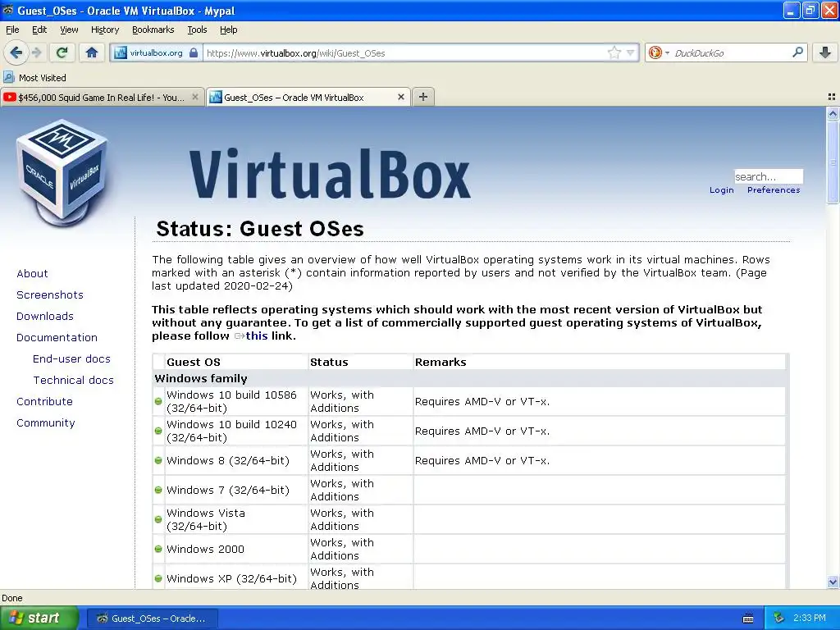This screenshot has width=840, height=630.
Task: Open End-user docs link
Action: [72, 358]
